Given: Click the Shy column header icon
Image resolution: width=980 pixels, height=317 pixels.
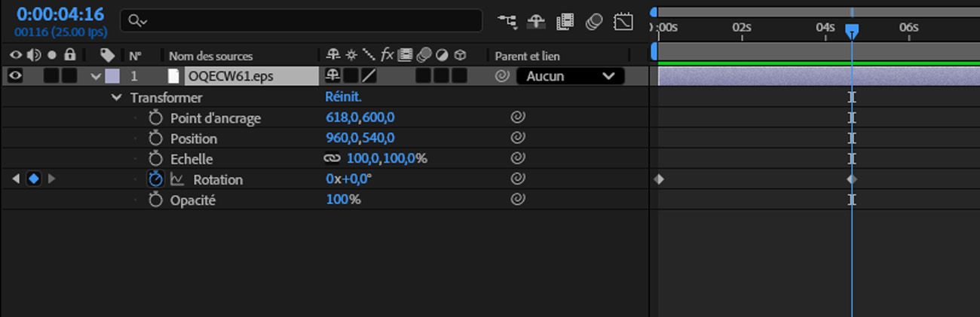Looking at the screenshot, I should (x=332, y=55).
